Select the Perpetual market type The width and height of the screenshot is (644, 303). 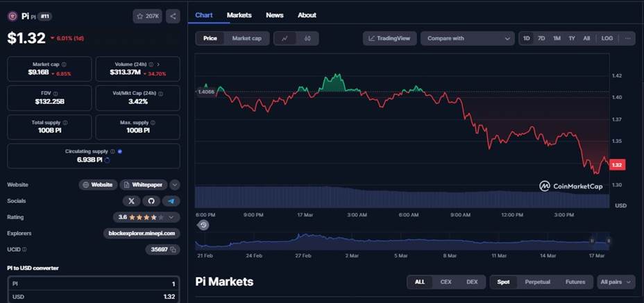click(537, 282)
